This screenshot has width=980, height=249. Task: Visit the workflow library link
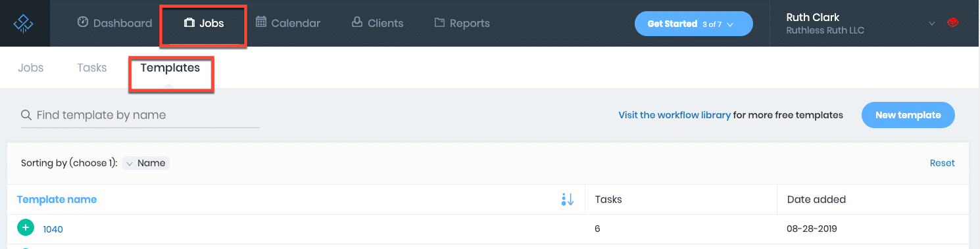point(674,115)
